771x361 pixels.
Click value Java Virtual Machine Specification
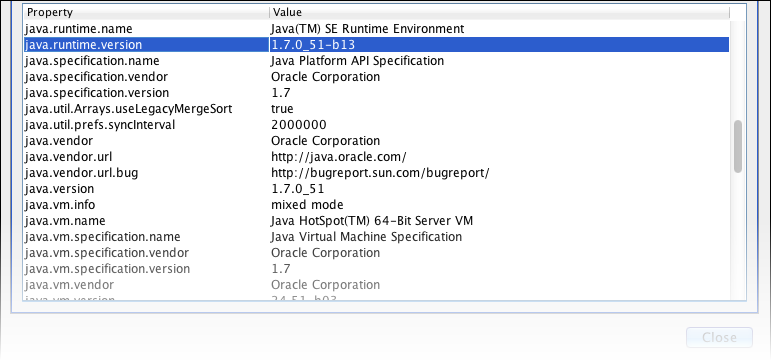coord(366,237)
